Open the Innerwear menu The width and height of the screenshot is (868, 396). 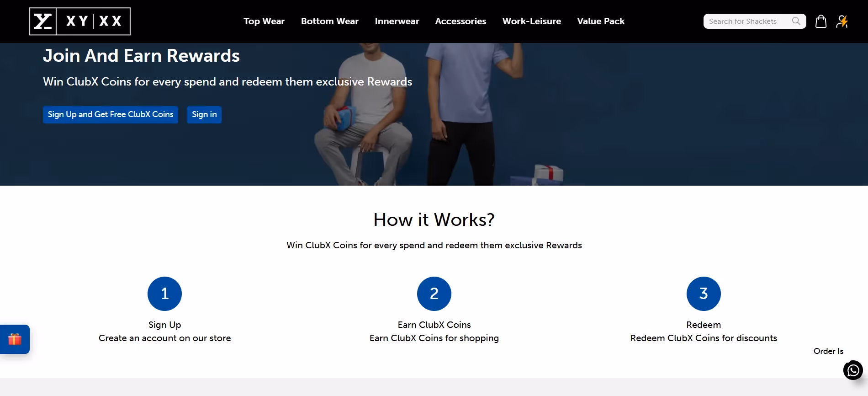(397, 21)
